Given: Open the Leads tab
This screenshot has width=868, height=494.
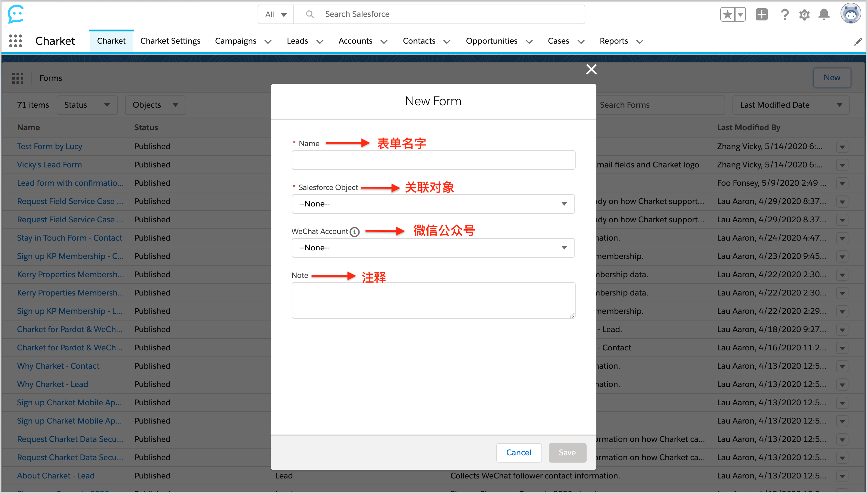Looking at the screenshot, I should click(298, 41).
